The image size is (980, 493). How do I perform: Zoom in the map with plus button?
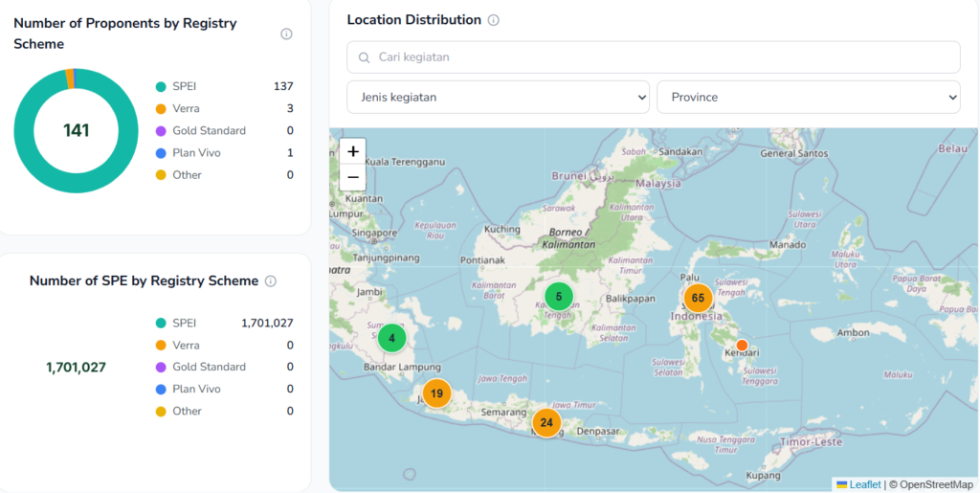pyautogui.click(x=352, y=151)
